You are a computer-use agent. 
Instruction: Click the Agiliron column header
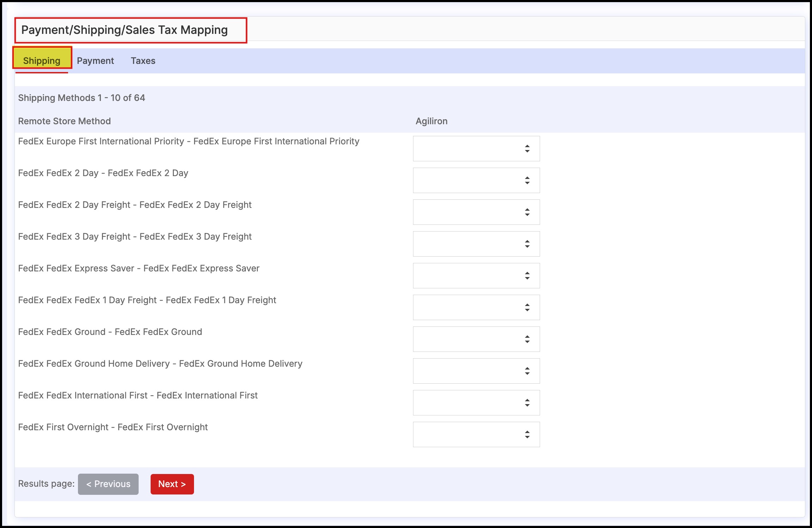(431, 121)
